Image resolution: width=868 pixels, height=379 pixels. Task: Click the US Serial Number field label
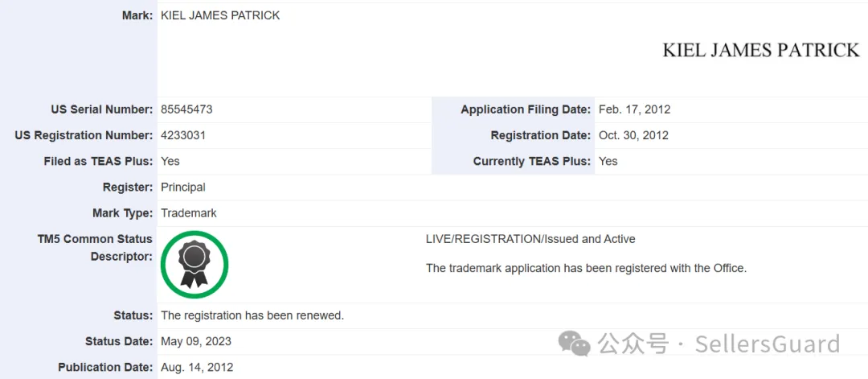[x=101, y=109]
